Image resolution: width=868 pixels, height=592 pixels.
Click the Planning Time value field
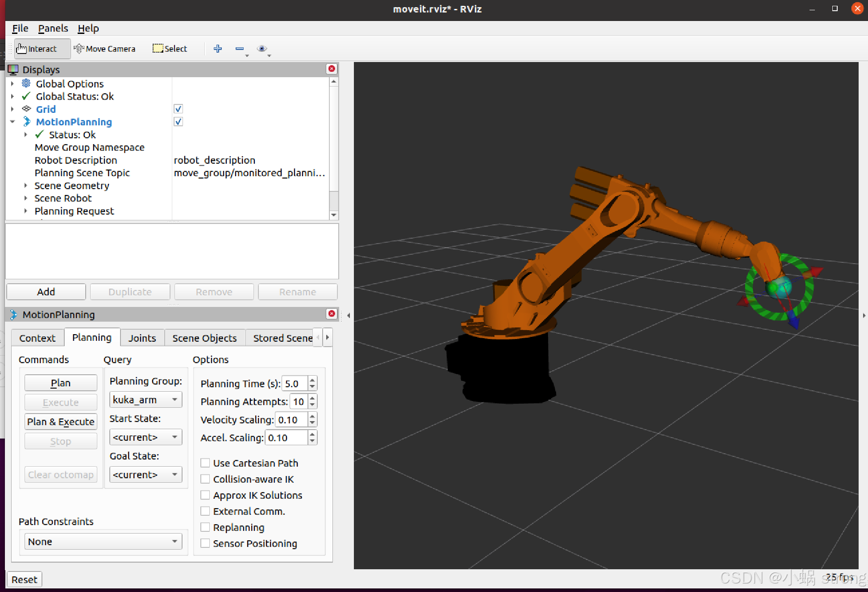coord(295,384)
